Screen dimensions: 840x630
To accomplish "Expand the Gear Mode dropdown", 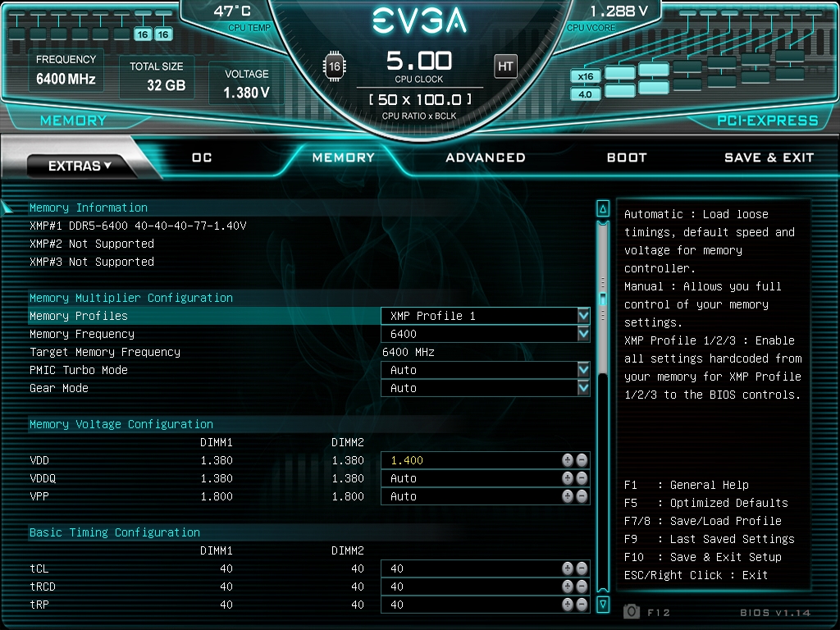I will click(x=583, y=388).
